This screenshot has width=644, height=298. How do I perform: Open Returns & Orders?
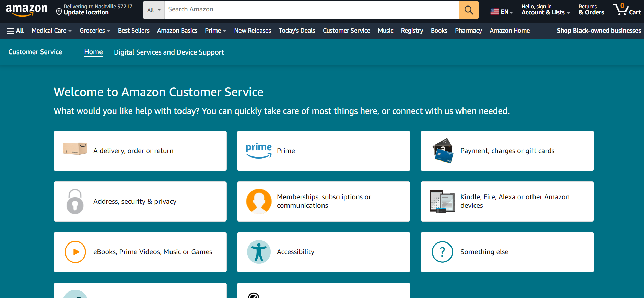pos(591,10)
